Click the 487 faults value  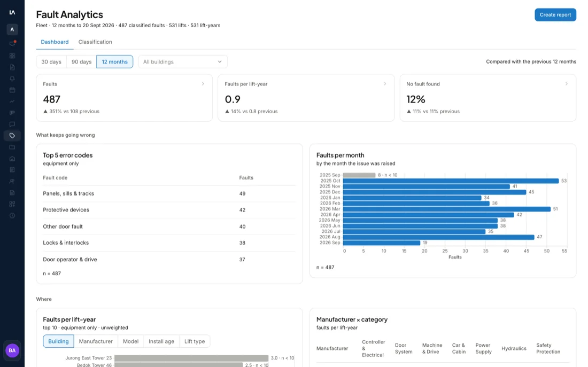[52, 99]
